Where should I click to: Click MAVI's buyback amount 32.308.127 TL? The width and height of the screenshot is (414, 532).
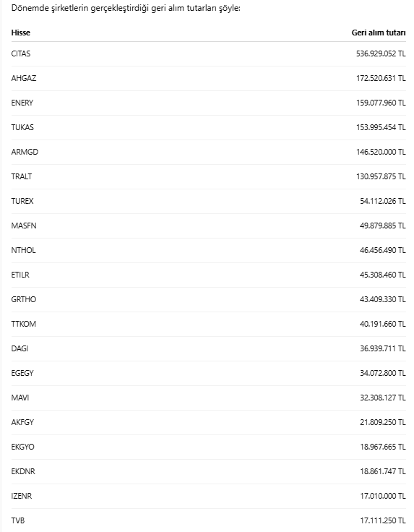click(382, 398)
